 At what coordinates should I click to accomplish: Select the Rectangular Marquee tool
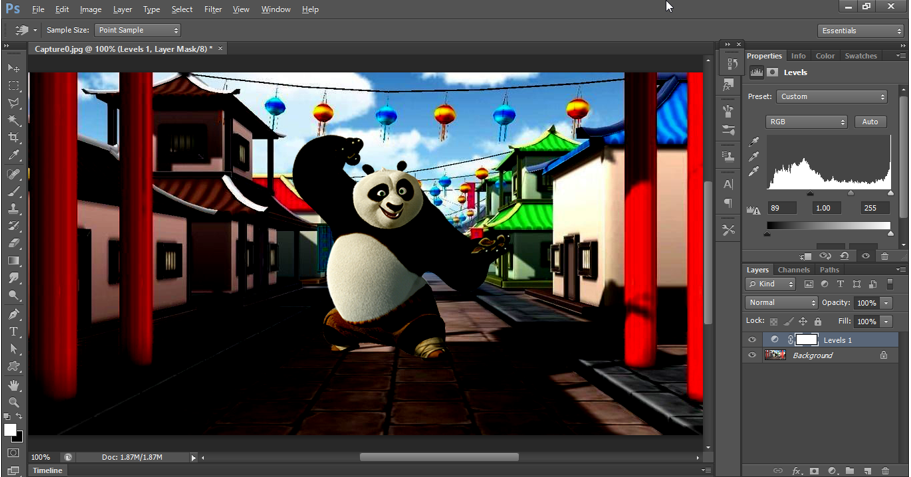[x=13, y=85]
